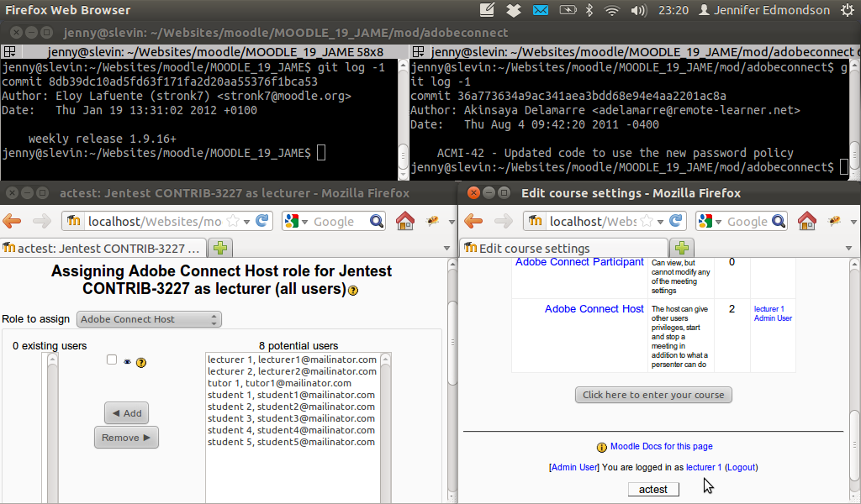Click Firebug icon in actest window toolbar
Image resolution: width=861 pixels, height=504 pixels.
433,221
